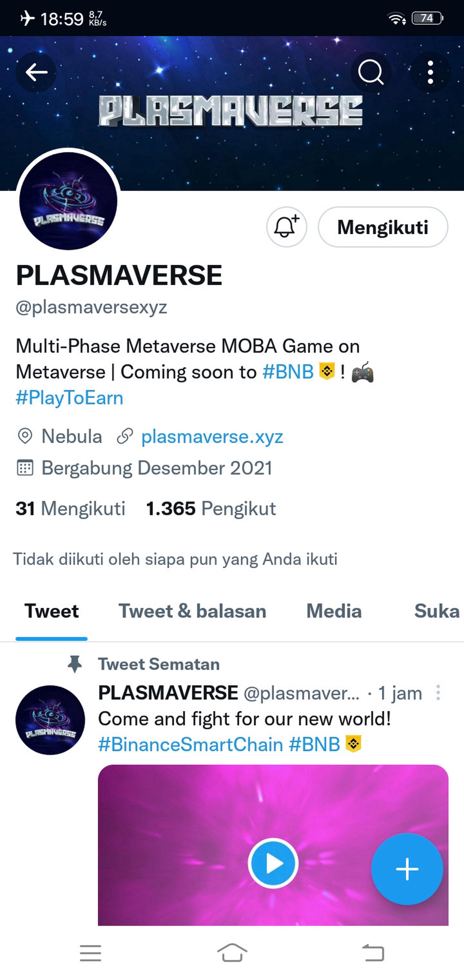Play the pinned tweet video
The height and width of the screenshot is (980, 464).
[x=273, y=863]
